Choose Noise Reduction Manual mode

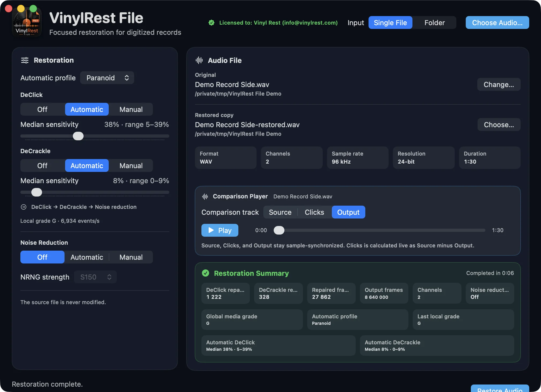(x=131, y=257)
